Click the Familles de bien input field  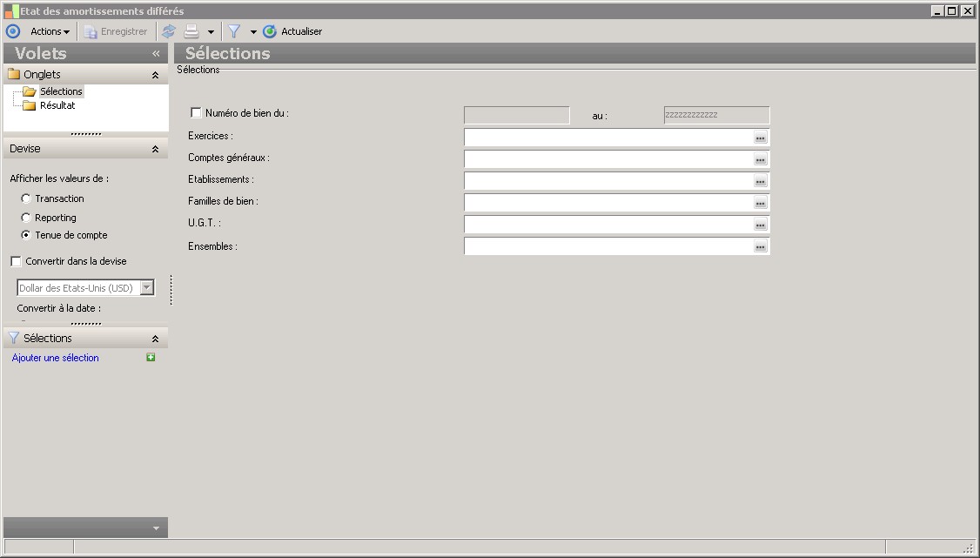[x=608, y=203]
